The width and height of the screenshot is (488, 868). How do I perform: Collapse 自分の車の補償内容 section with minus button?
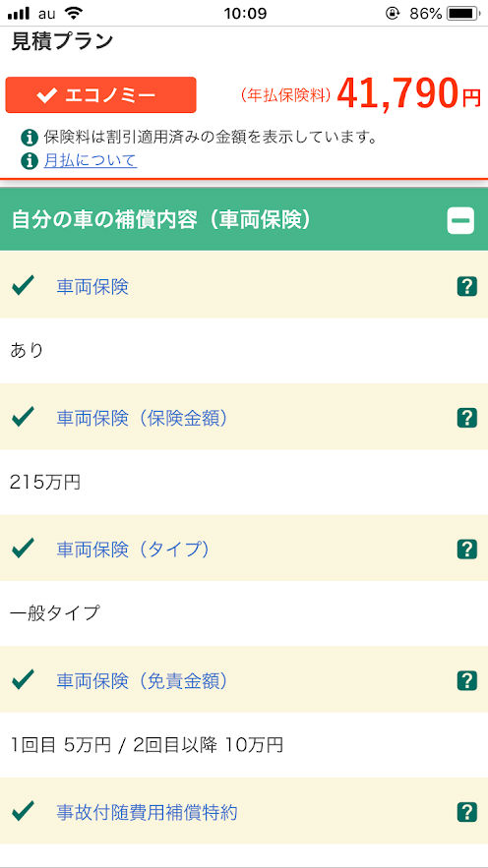[x=460, y=221]
